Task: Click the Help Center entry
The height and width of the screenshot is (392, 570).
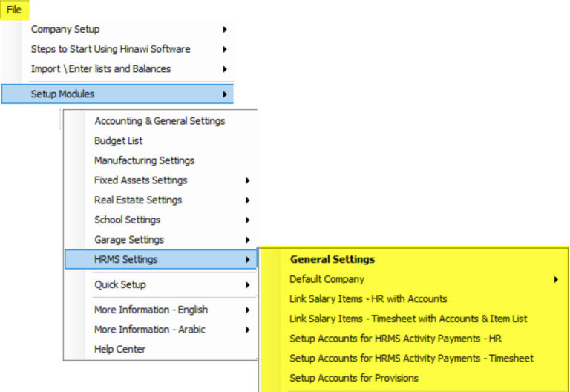Action: coord(120,349)
